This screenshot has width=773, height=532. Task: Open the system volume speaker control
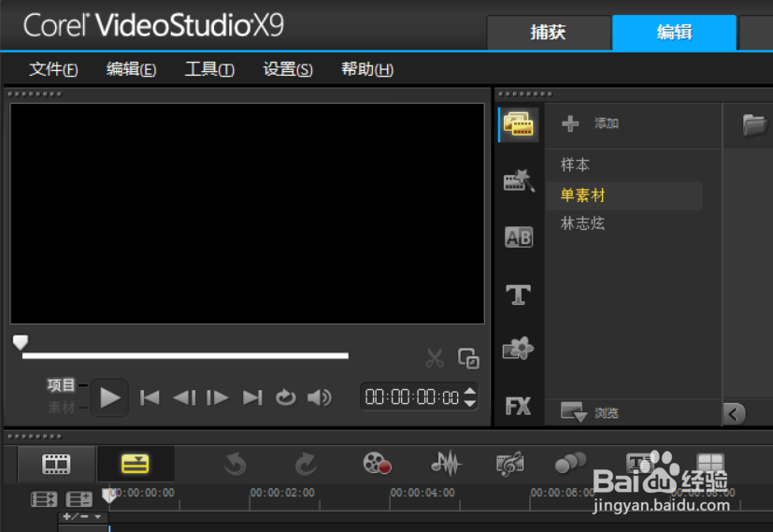[320, 397]
